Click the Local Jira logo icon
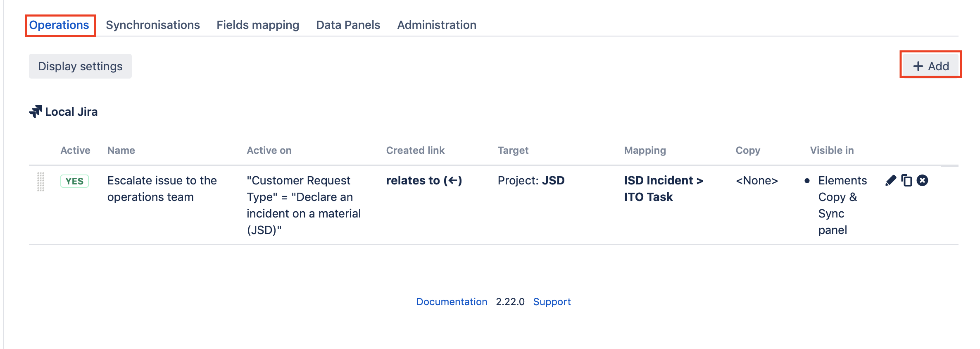The image size is (980, 349). point(36,112)
